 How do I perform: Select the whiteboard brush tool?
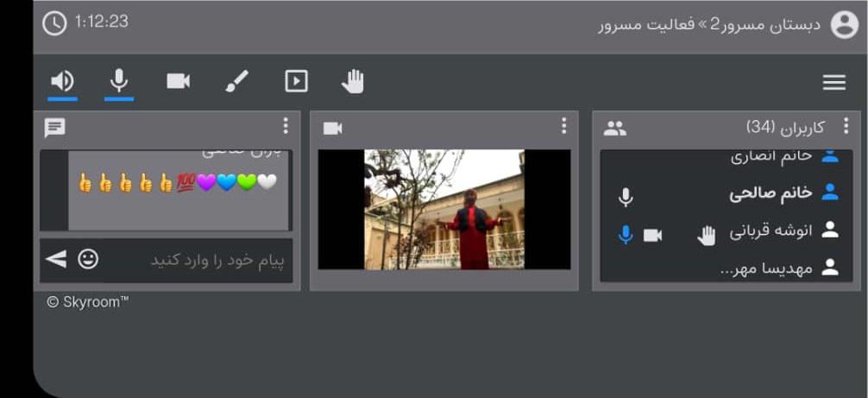(237, 82)
